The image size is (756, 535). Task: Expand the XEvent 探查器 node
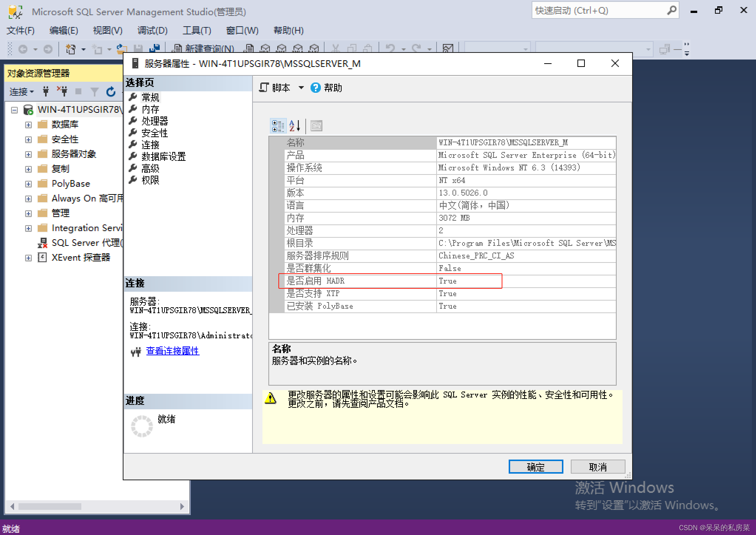28,258
